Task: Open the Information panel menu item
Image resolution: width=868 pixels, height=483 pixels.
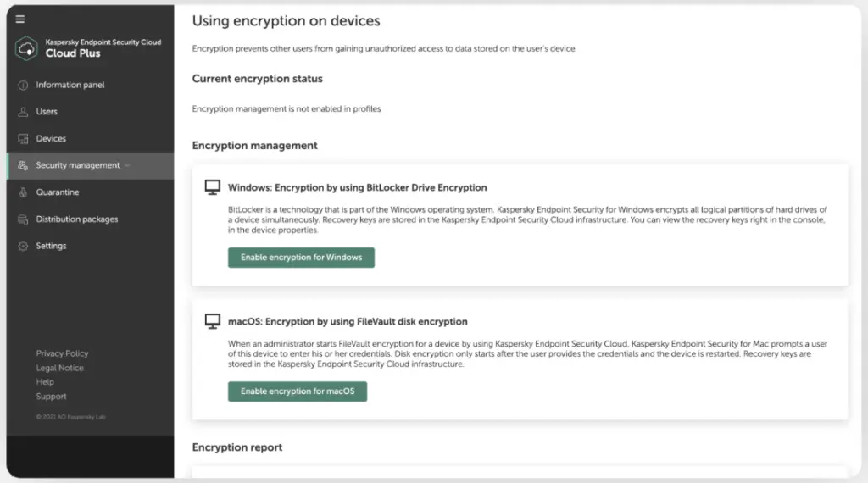Action: coord(70,86)
